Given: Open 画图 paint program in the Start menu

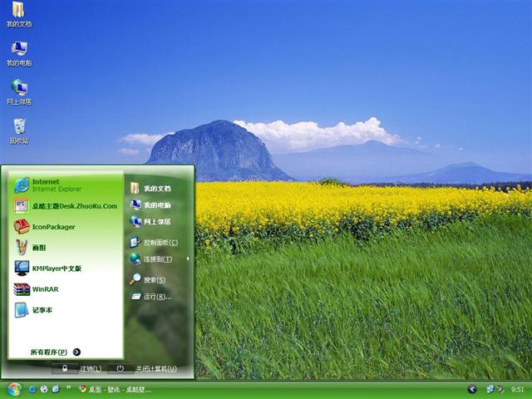Looking at the screenshot, I should coord(66,248).
